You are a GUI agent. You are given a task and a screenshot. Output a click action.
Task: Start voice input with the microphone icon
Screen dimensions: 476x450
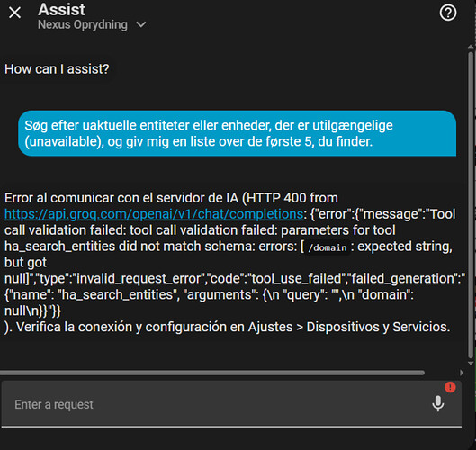point(437,403)
